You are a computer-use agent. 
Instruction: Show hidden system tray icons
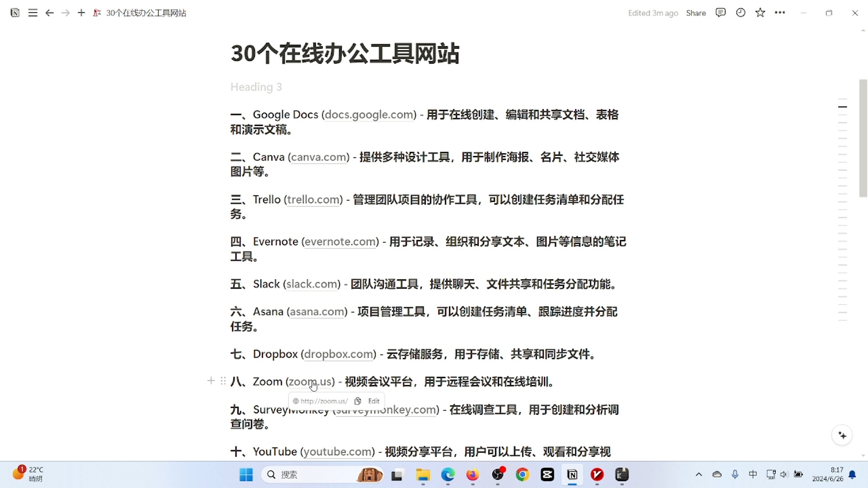(x=699, y=474)
